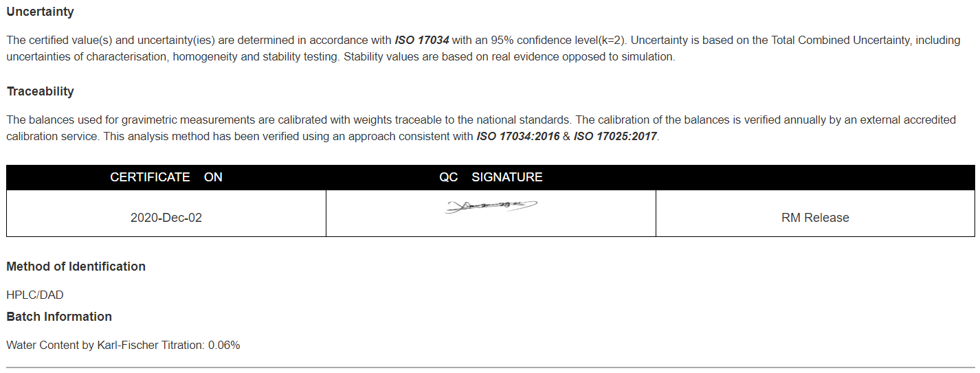Click the handwritten QC signature image
Screen dimensions: 980x373
491,205
